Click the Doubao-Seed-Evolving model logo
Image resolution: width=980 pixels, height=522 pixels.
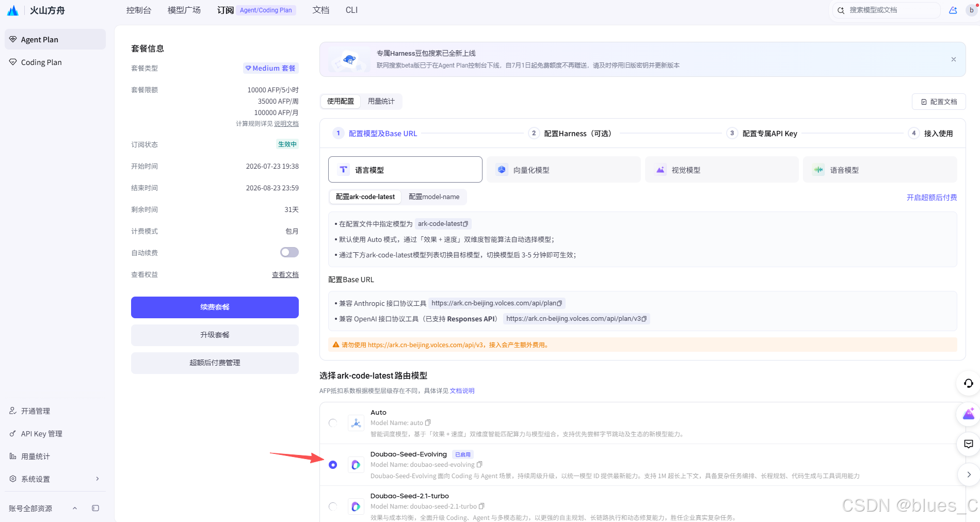(x=356, y=465)
